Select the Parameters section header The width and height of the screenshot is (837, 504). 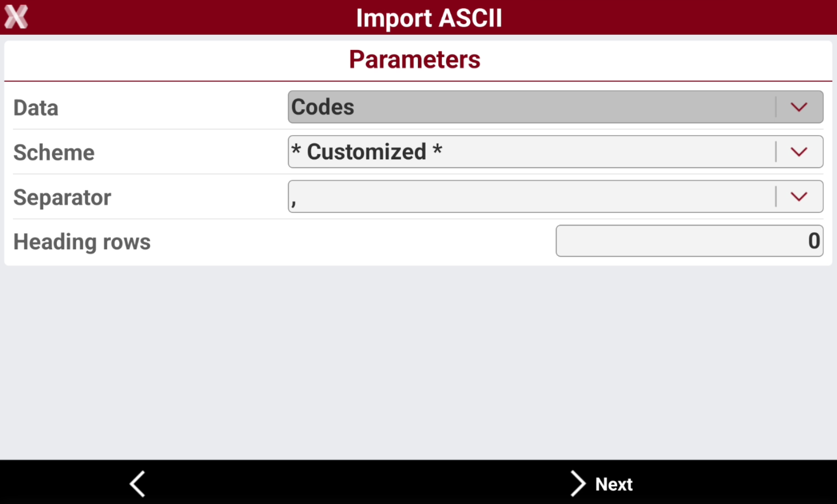tap(414, 59)
